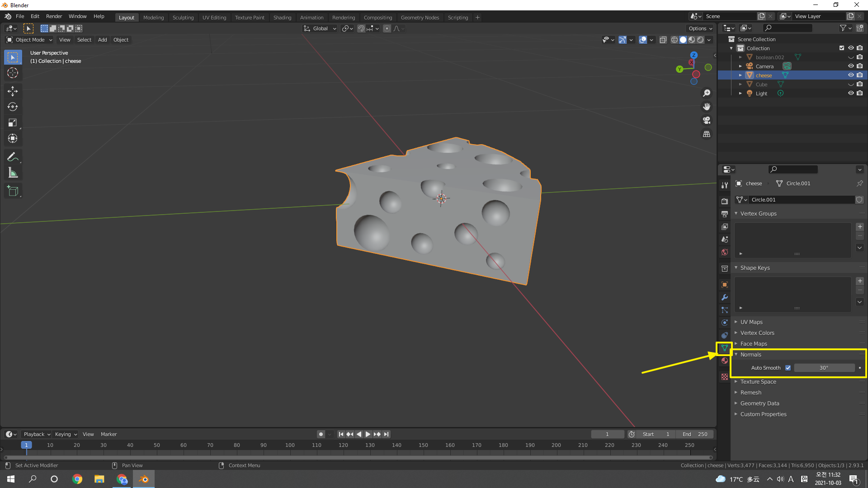Viewport: 868px width, 488px height.
Task: Open the Object Mode dropdown
Action: [29, 40]
